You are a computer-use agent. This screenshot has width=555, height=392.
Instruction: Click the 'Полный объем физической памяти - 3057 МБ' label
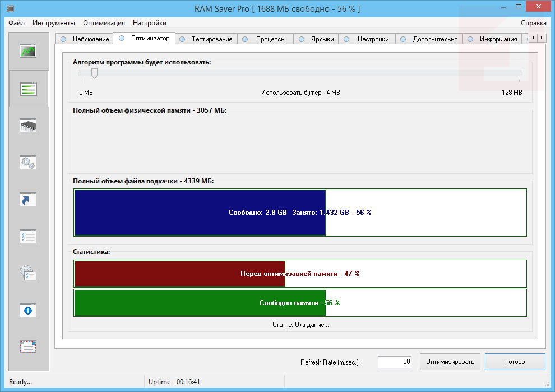tap(150, 110)
